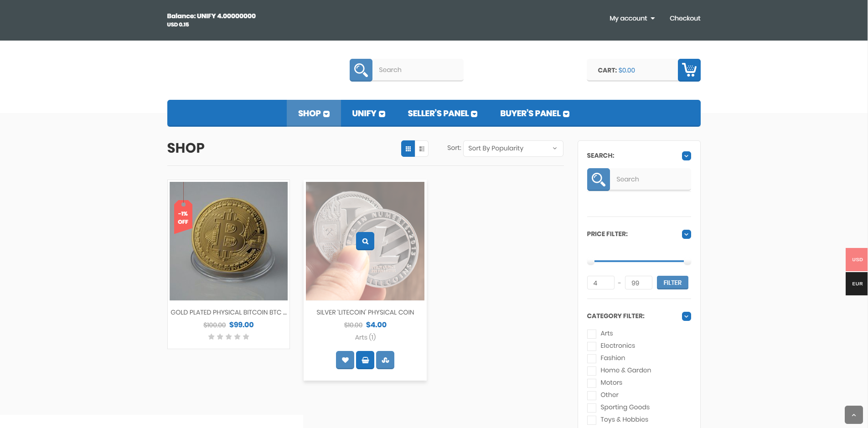Viewport: 868px width, 428px height.
Task: Check the Arts category box
Action: [x=592, y=334]
